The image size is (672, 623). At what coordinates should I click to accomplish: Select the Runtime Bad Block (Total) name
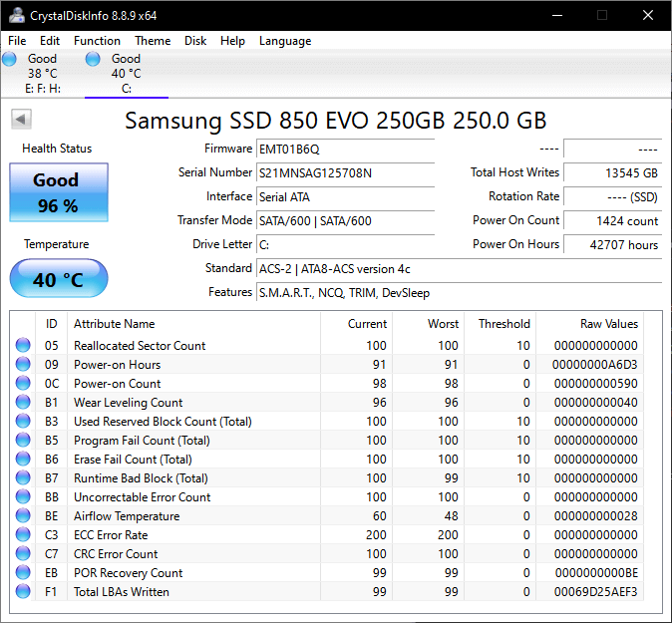pyautogui.click(x=141, y=478)
